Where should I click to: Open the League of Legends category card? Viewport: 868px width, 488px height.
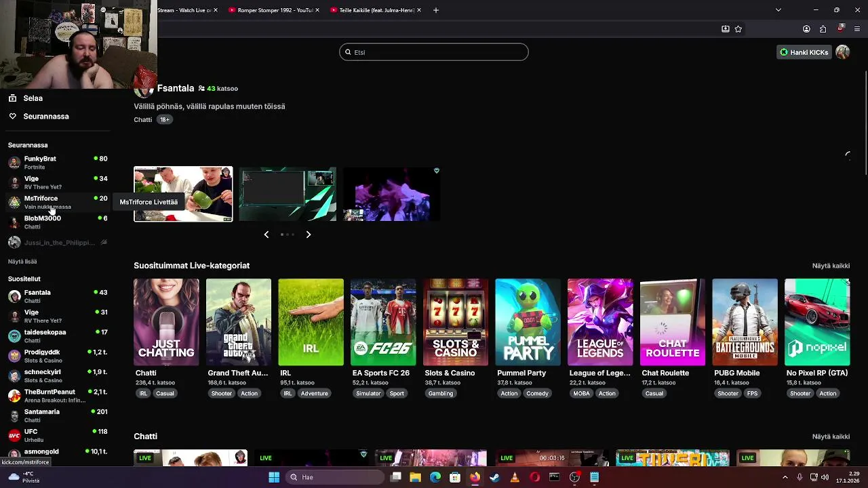click(600, 322)
